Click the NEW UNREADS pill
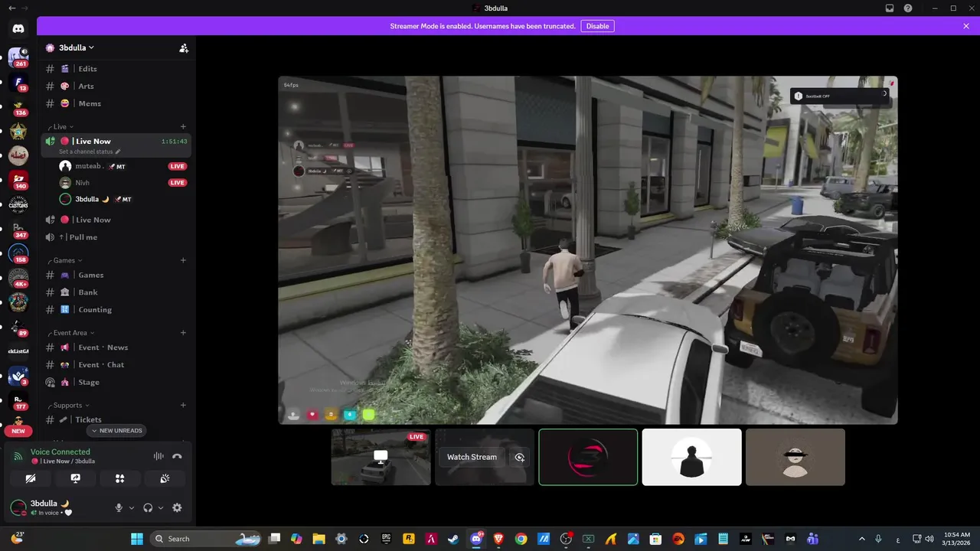Image resolution: width=980 pixels, height=551 pixels. (116, 431)
